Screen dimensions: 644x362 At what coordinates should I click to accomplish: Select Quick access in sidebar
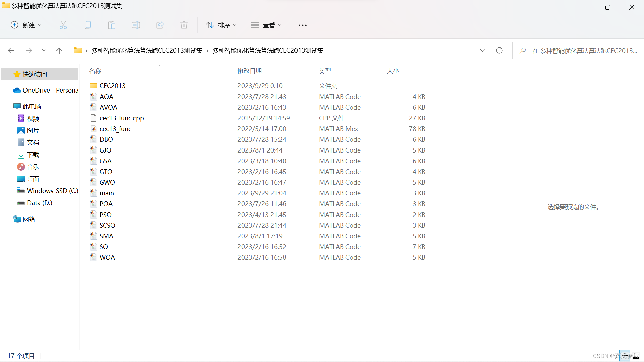tap(40, 74)
